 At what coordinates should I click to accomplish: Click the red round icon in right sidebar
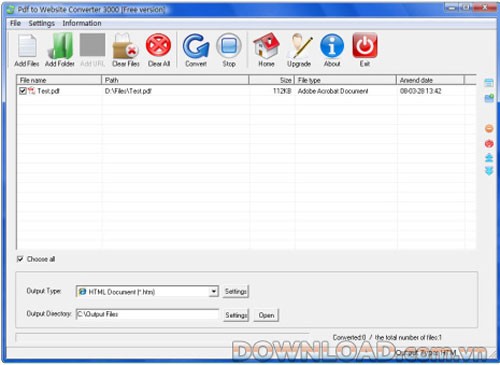pyautogui.click(x=489, y=144)
